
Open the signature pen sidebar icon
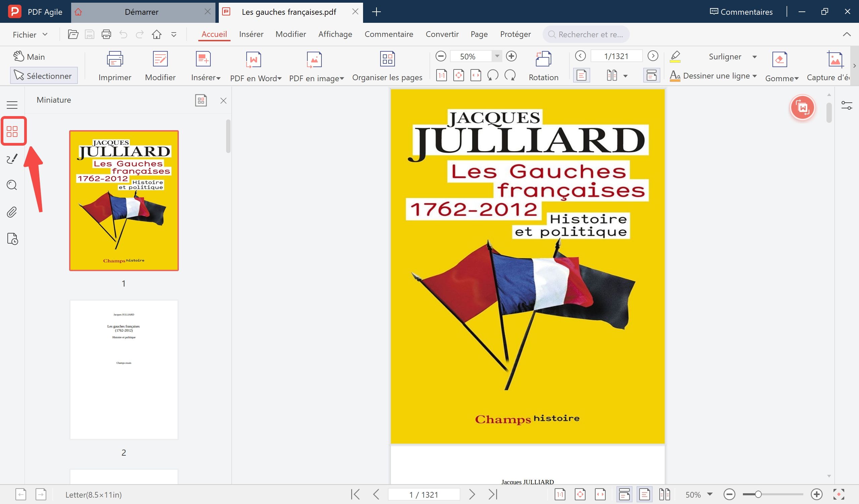(12, 158)
